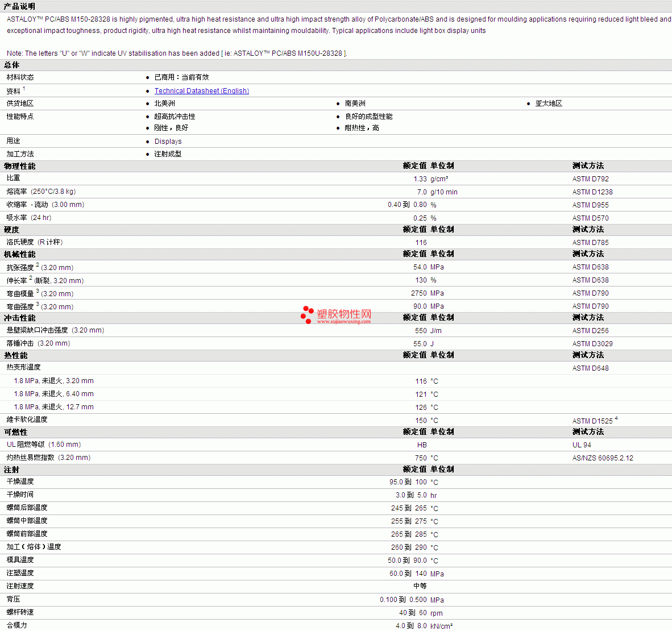
Task: Click the '材料状态' row label
Action: click(x=20, y=77)
